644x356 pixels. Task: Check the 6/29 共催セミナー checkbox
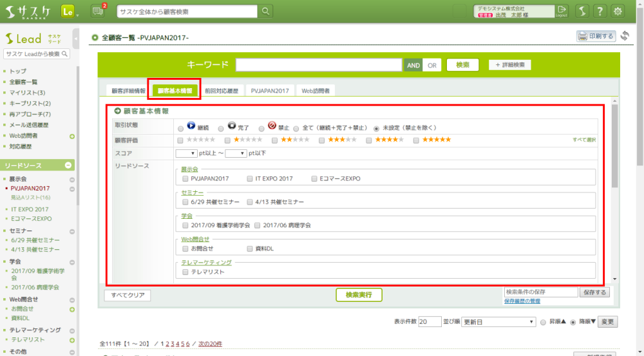tap(185, 202)
